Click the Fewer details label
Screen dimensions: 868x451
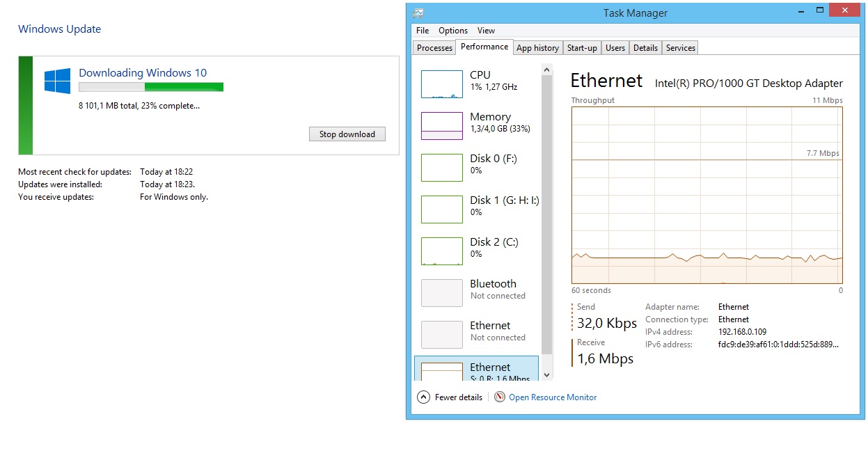pos(459,397)
